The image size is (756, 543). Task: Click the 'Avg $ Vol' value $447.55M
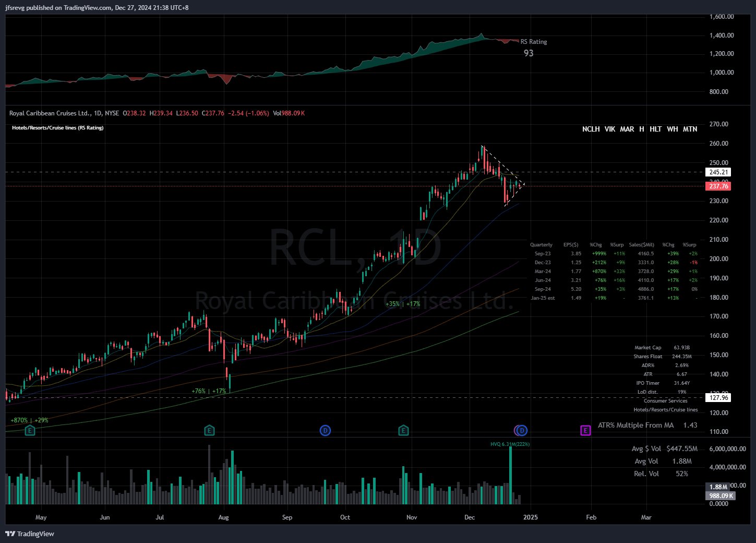682,448
